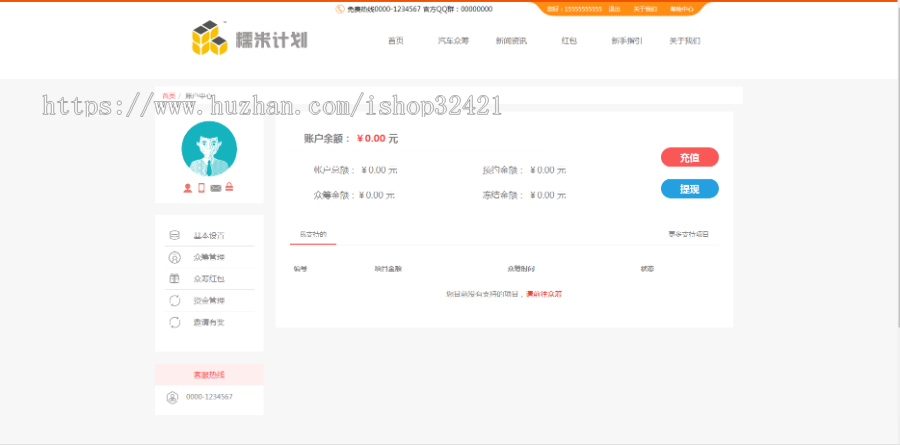Click the database stack icon beside 基本设置
This screenshot has height=445, width=900.
pyautogui.click(x=174, y=235)
